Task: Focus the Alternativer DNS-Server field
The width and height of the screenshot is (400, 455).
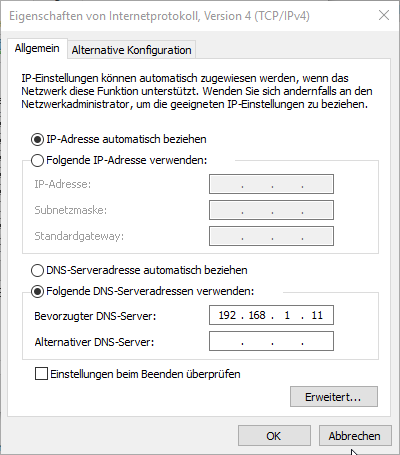Action: (x=271, y=341)
